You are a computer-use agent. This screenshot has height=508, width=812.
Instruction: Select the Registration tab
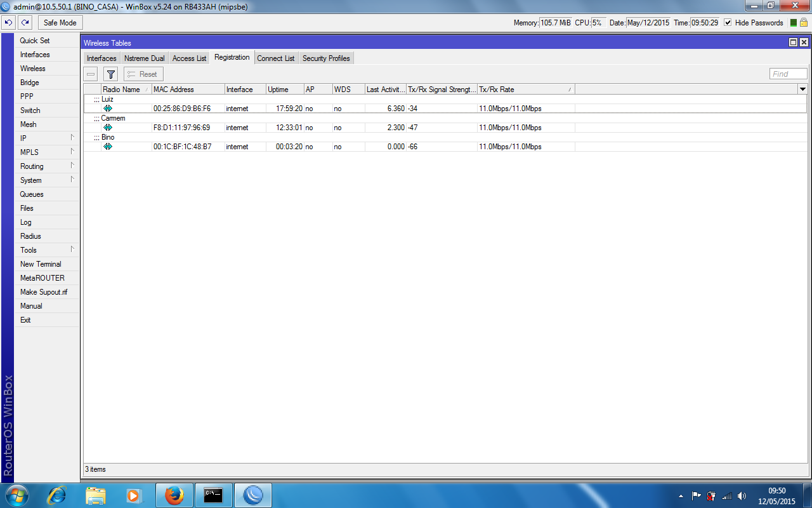tap(232, 57)
